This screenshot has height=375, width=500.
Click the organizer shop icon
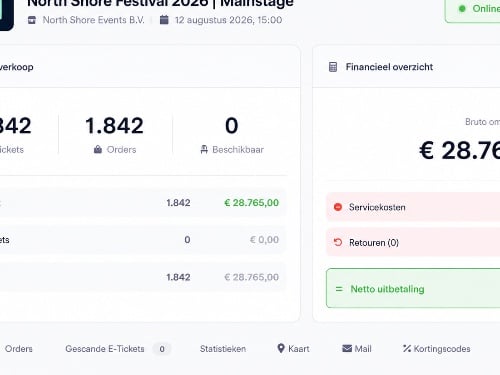[32, 20]
